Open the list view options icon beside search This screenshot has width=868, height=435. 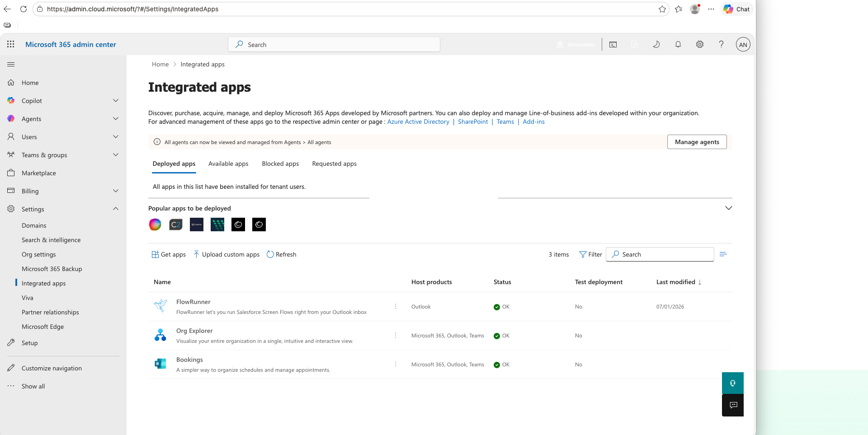pyautogui.click(x=723, y=254)
